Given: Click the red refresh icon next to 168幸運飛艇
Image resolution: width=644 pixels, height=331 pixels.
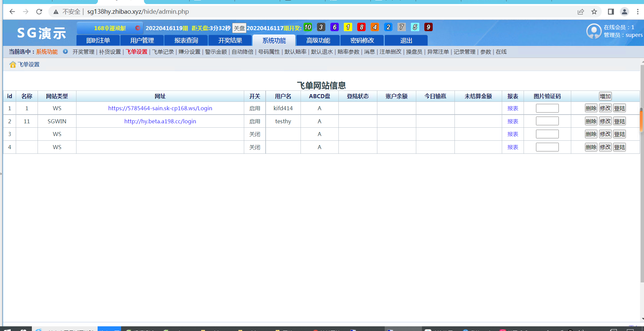Looking at the screenshot, I should click(x=138, y=28).
